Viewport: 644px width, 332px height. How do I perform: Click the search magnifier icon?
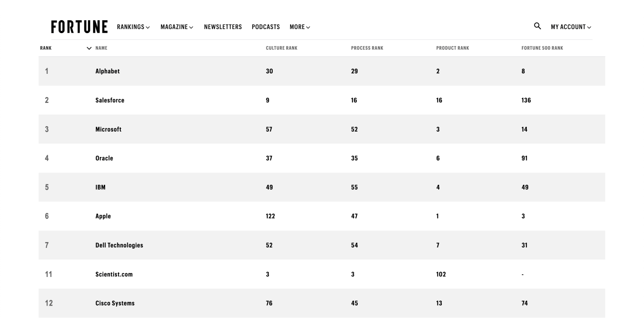coord(538,26)
